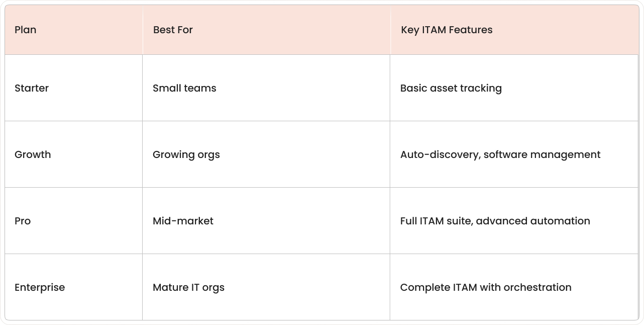This screenshot has height=325, width=644.
Task: Click the word Starter
Action: 32,88
